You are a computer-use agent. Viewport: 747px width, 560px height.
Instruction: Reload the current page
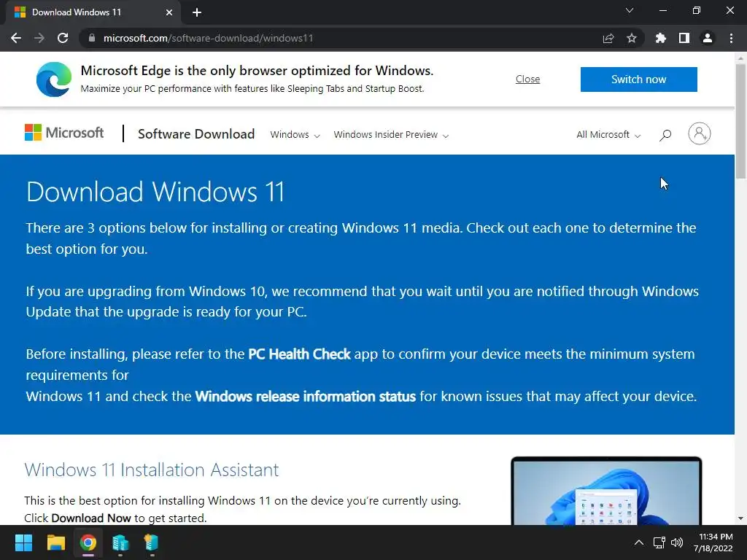tap(63, 38)
